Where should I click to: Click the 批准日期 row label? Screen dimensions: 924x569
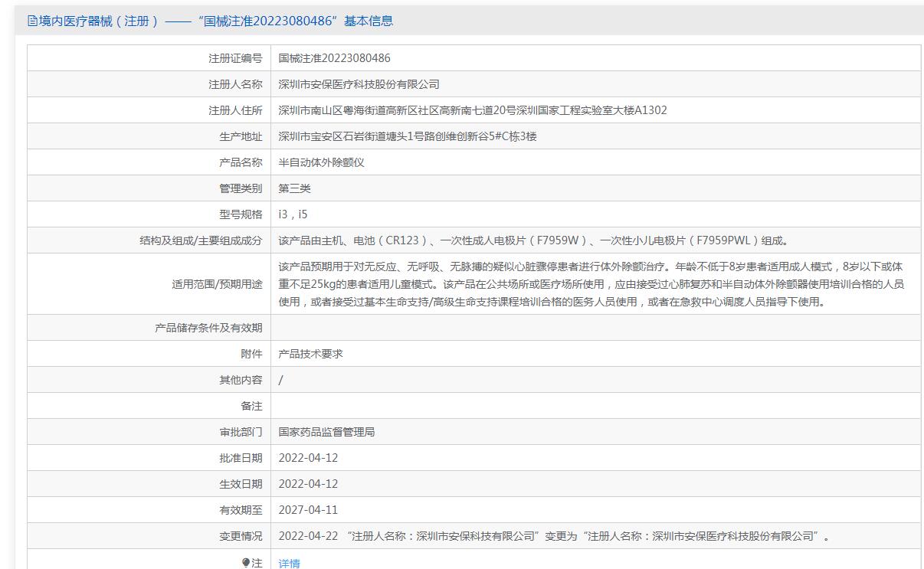[x=240, y=458]
